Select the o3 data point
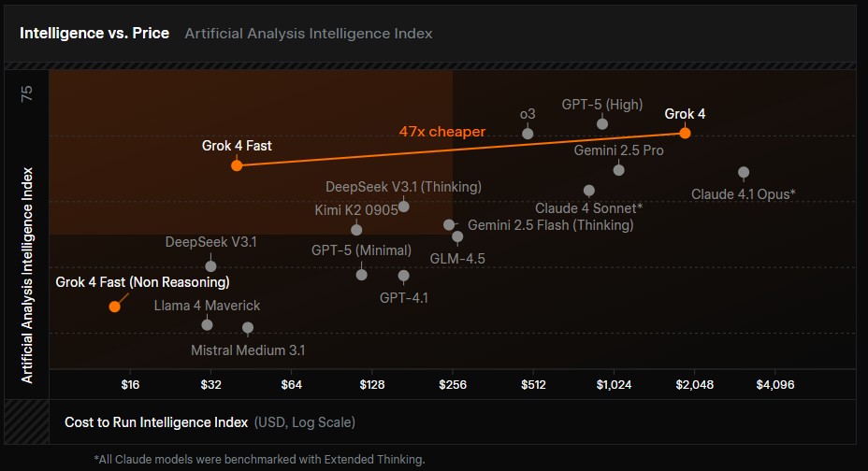Viewport: 868px width, 471px height. [x=528, y=134]
